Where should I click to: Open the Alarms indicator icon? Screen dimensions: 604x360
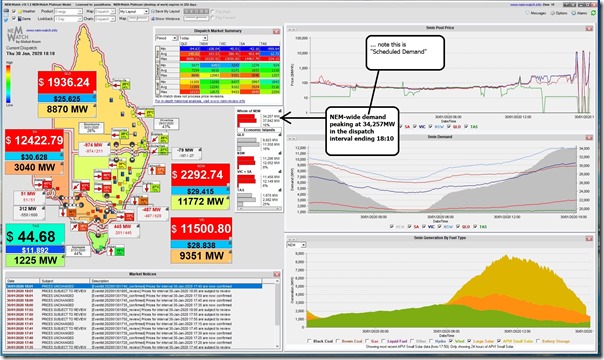point(574,13)
